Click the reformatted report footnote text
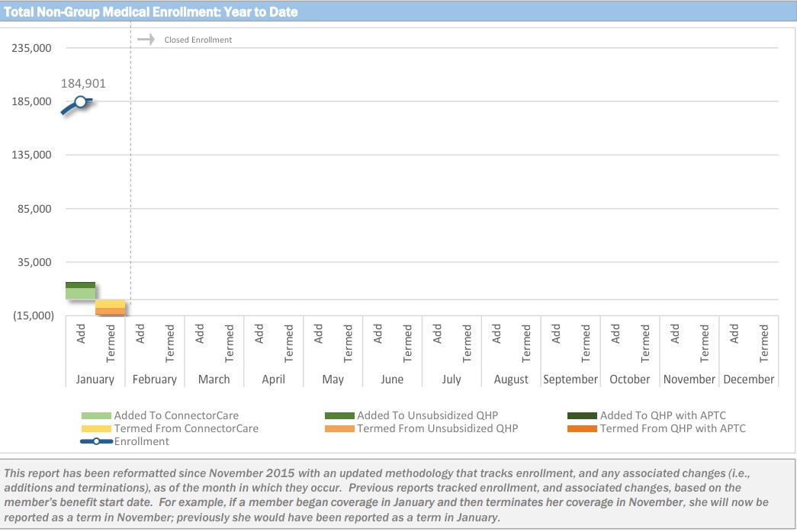This screenshot has width=797, height=532. (398, 495)
